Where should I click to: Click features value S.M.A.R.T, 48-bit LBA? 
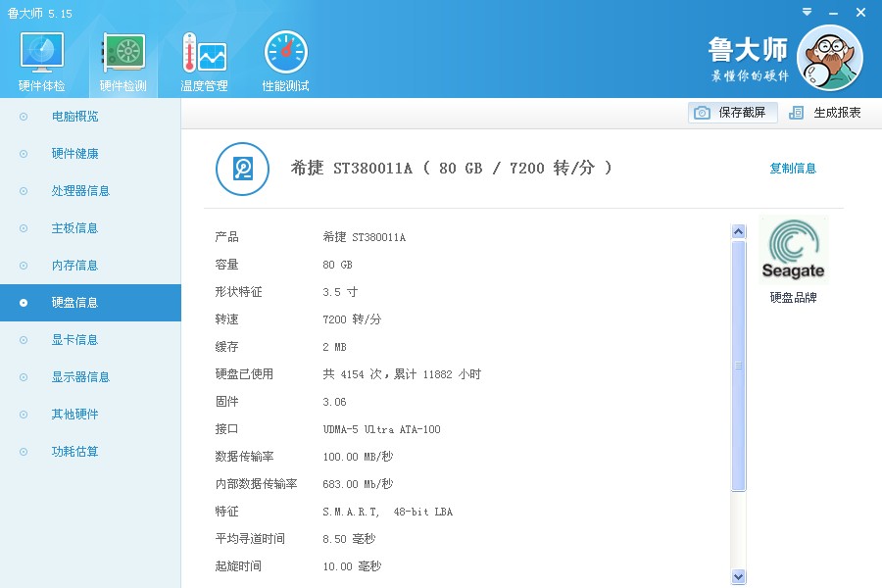tap(387, 512)
